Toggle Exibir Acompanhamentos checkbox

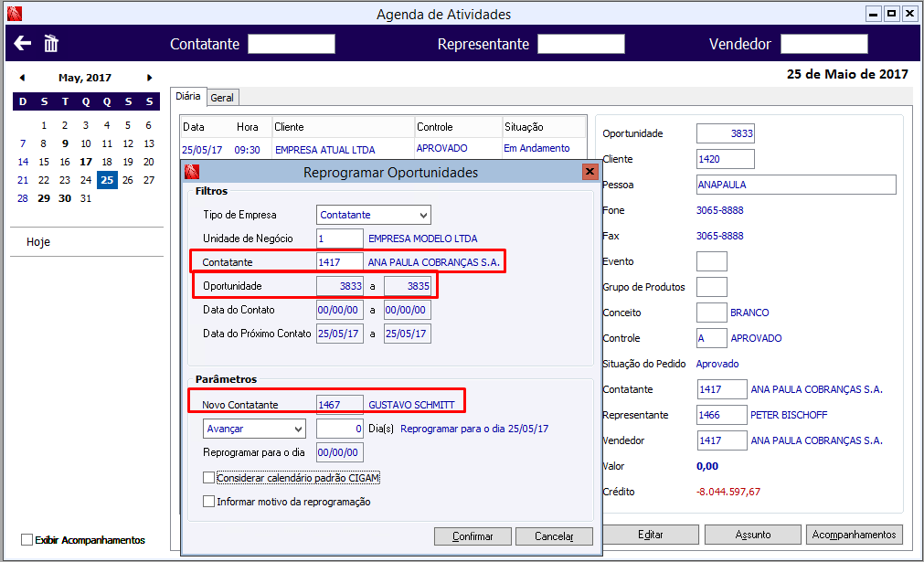click(x=27, y=540)
